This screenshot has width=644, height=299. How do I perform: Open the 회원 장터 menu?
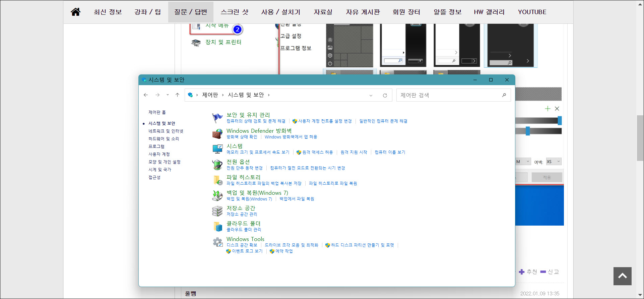pos(406,12)
